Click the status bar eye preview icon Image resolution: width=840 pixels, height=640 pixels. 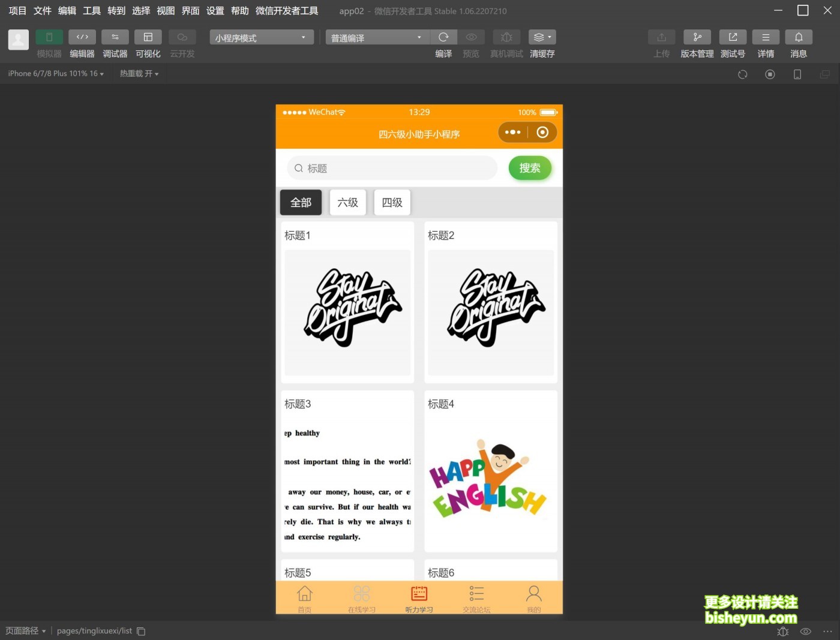coord(806,631)
